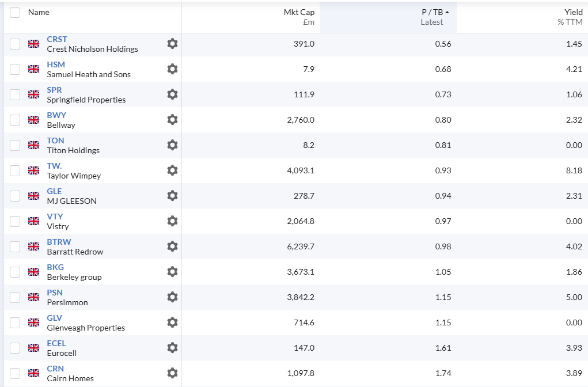Sort by the Name column header

pyautogui.click(x=39, y=12)
